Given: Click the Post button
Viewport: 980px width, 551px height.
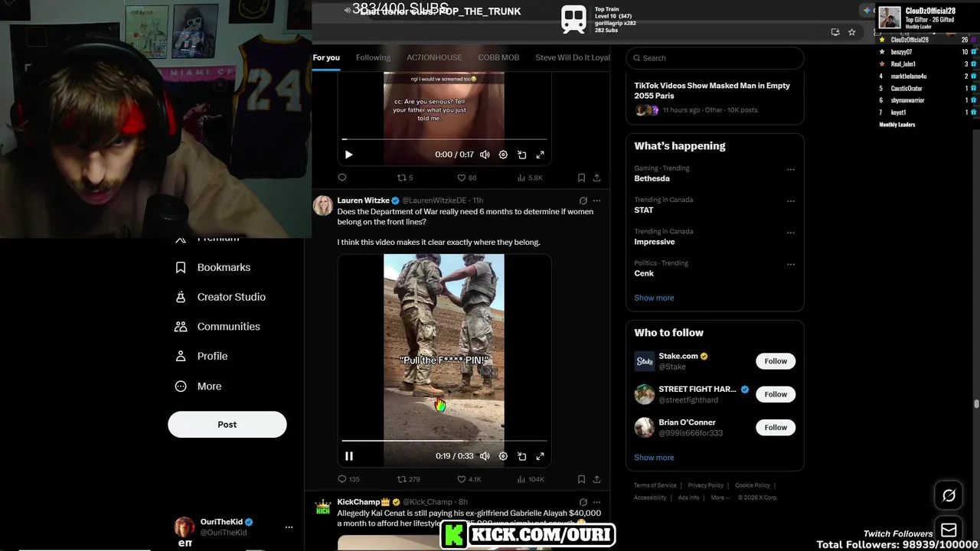Looking at the screenshot, I should 227,425.
